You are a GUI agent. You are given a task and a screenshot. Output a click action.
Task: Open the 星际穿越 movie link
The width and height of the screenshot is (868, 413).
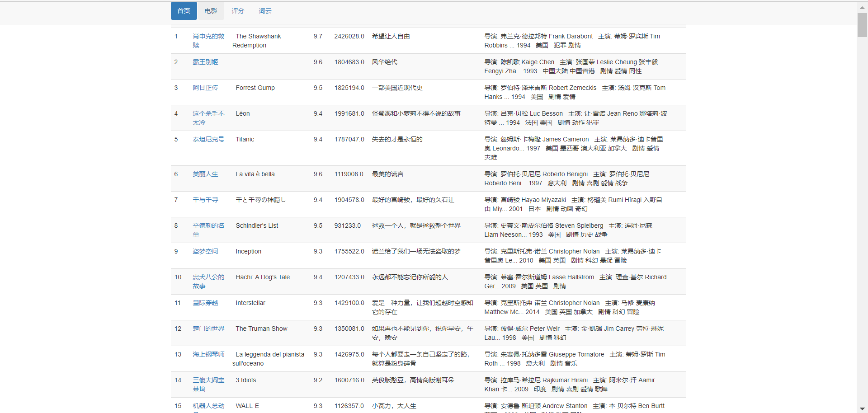(x=205, y=303)
